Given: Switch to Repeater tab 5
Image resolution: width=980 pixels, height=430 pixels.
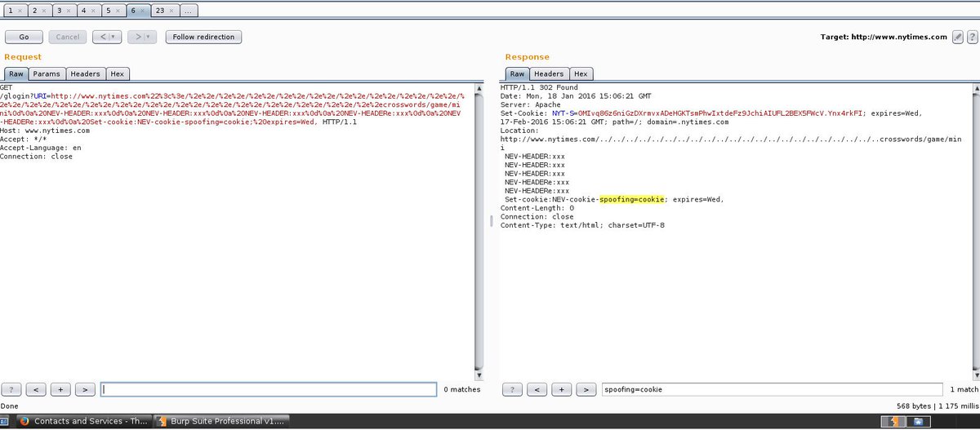Looking at the screenshot, I should coord(107,11).
